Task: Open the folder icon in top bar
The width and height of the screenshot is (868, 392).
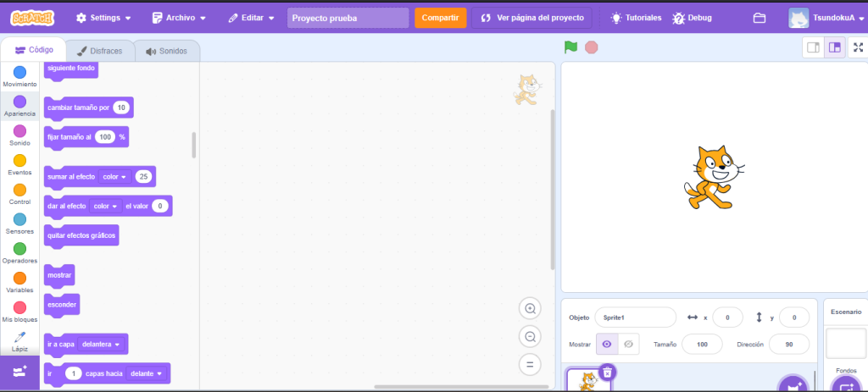Action: [759, 18]
